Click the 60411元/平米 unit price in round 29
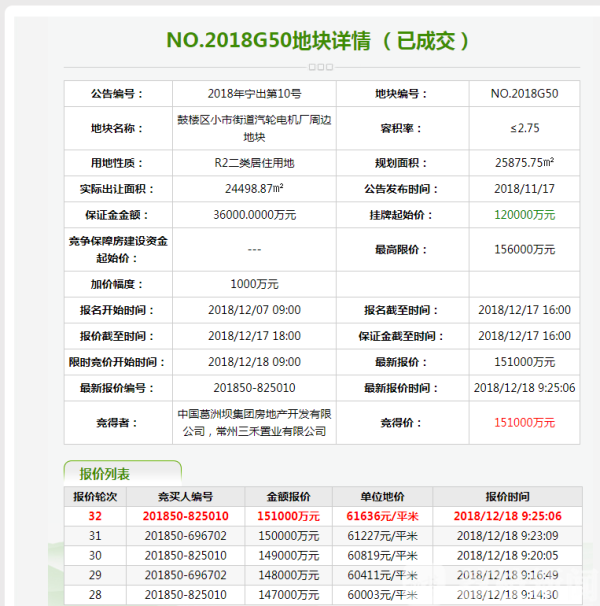Screen dimensions: 600x606 [x=382, y=575]
